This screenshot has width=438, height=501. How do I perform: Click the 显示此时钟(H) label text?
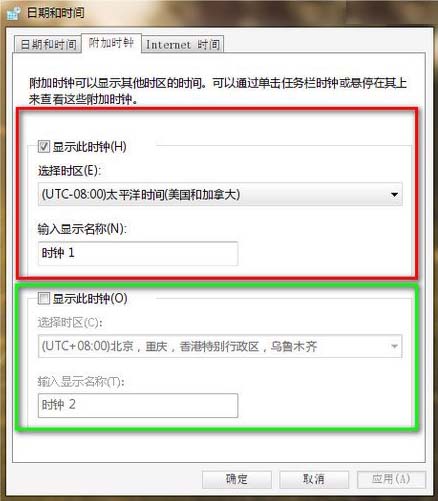coord(89,147)
